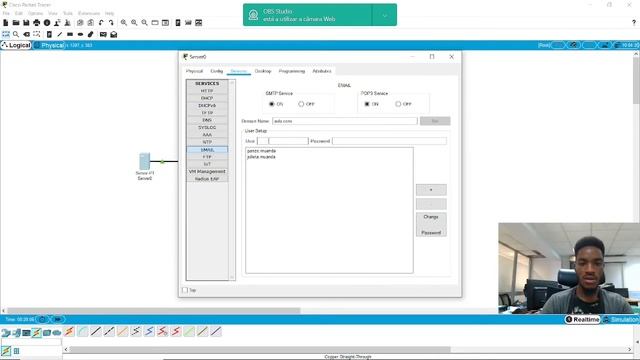This screenshot has height=360, width=640.
Task: Switch to the Logical workspace
Action: (x=16, y=45)
